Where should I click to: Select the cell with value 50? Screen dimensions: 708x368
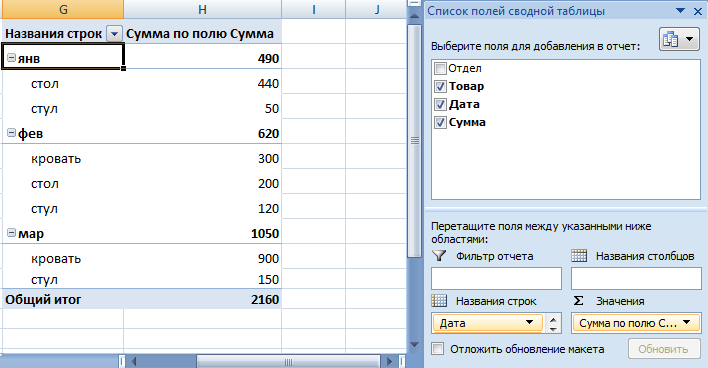202,108
